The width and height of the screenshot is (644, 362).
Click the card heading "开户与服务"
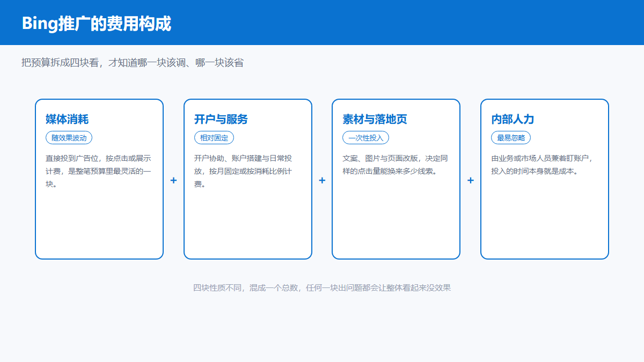[x=221, y=119]
